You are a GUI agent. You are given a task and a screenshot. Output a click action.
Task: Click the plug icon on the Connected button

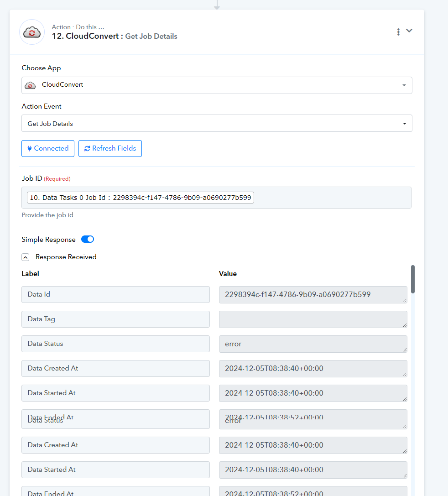(29, 148)
